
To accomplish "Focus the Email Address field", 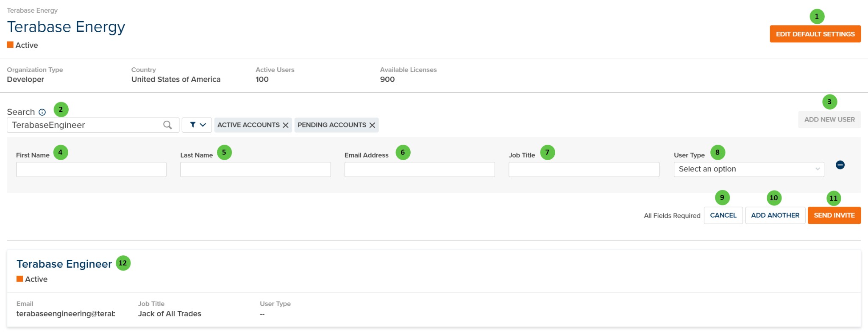I will point(420,169).
